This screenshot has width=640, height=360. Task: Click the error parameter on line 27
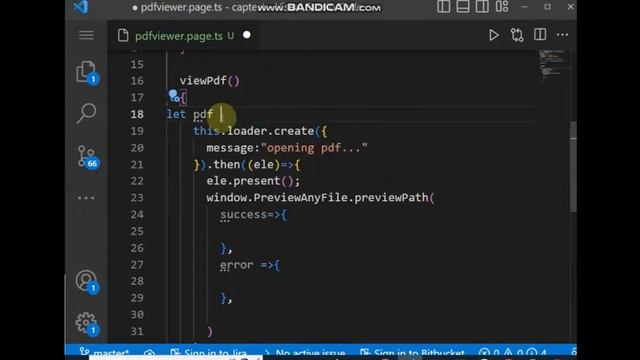[237, 265]
